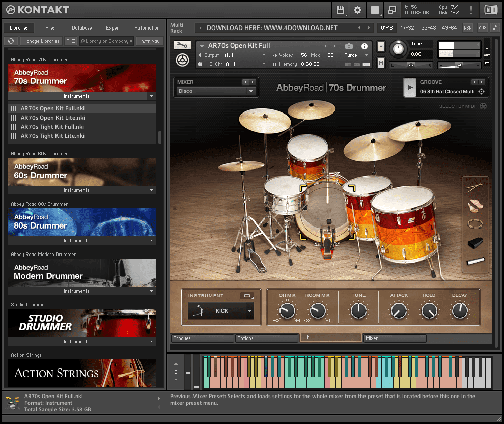Image resolution: width=504 pixels, height=424 pixels.
Task: Switch to the Files tab
Action: tap(50, 28)
